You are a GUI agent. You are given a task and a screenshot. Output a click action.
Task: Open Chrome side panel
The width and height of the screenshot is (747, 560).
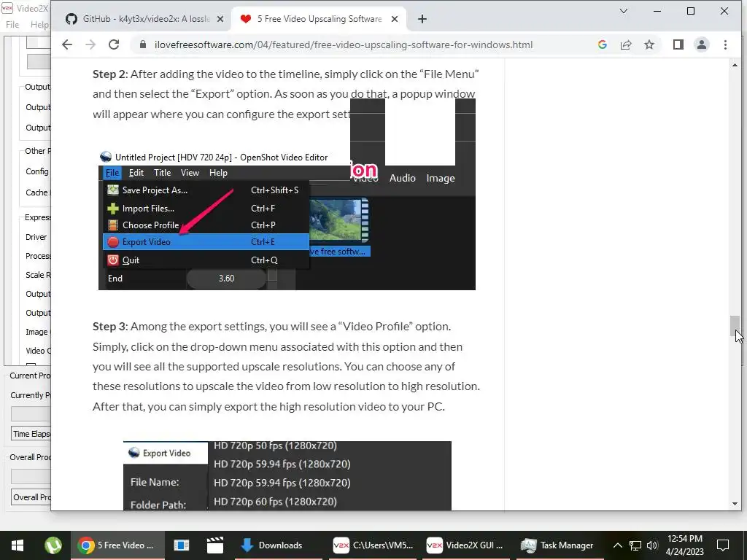678,44
